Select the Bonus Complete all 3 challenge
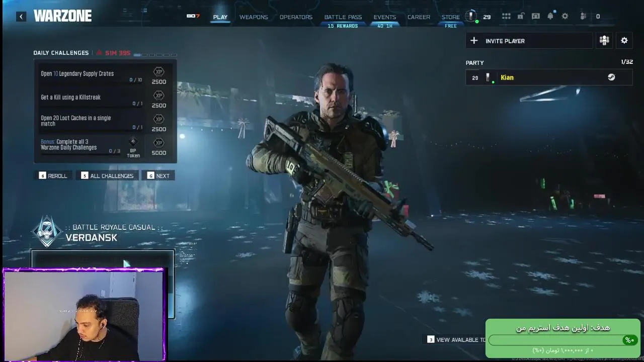The width and height of the screenshot is (644, 362). click(105, 147)
